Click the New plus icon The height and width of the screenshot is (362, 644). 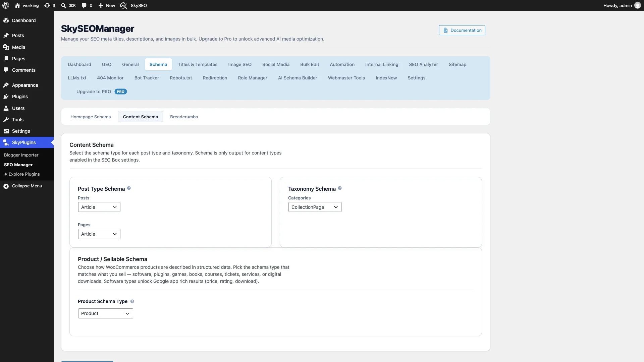point(101,5)
